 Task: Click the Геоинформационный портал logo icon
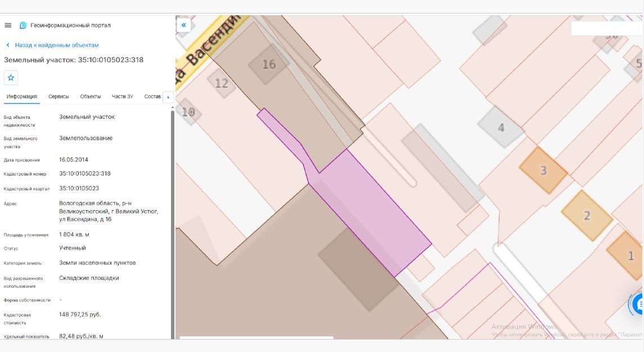(x=24, y=25)
